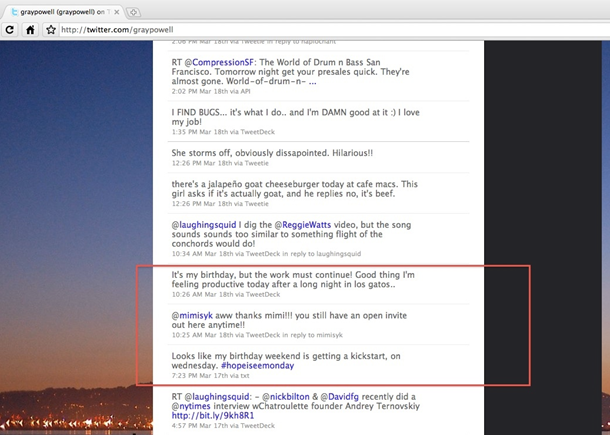
Task: Open the #hopeiseemonday hashtag
Action: [258, 366]
